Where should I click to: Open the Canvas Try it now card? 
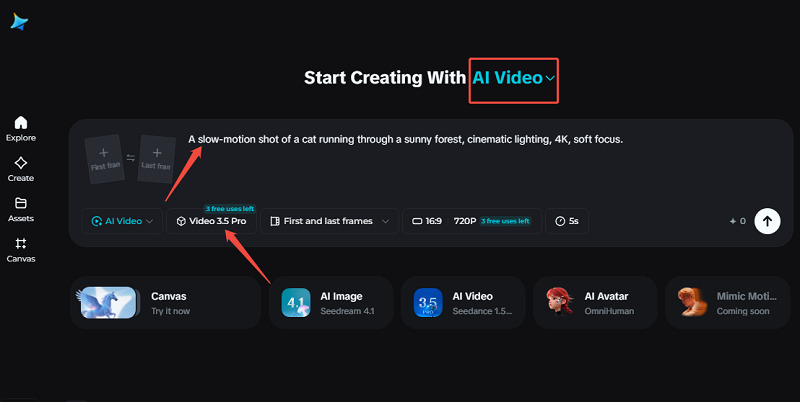coord(165,303)
